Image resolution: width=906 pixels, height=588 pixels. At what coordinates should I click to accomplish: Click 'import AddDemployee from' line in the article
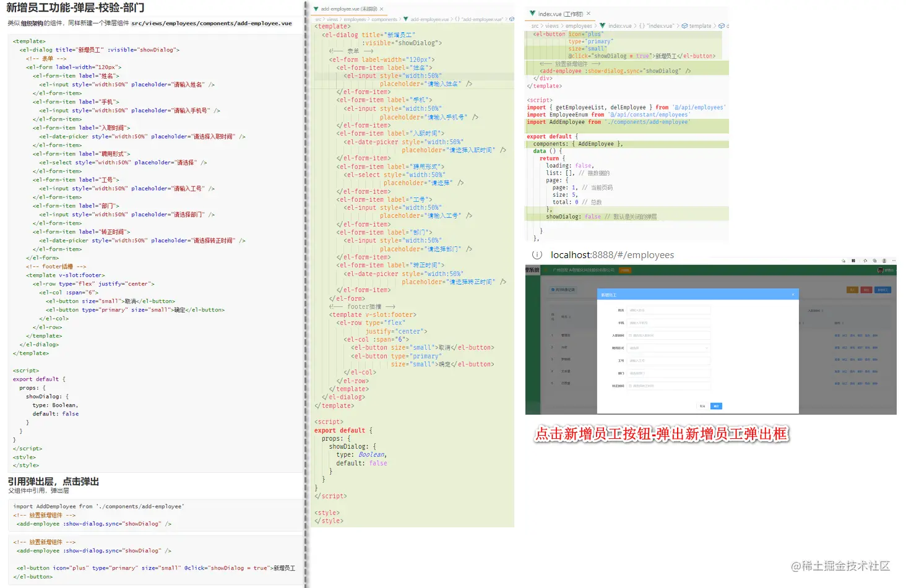[x=98, y=506]
